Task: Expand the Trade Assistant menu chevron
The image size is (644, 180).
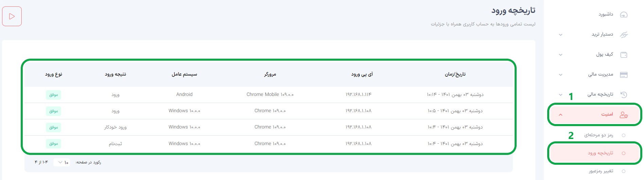Action: coord(561,35)
